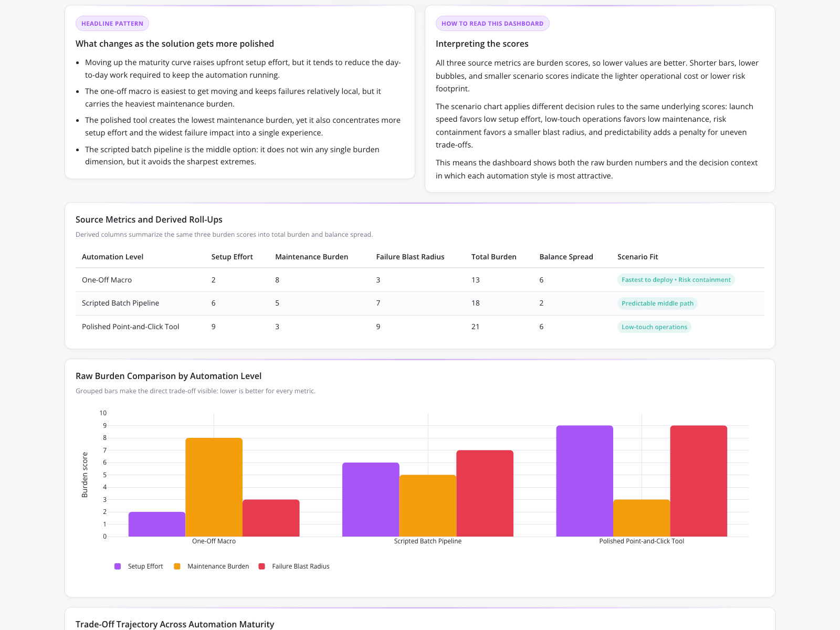Click the purple Setup Effort bar for Polished Tool
The width and height of the screenshot is (840, 630).
pos(585,481)
